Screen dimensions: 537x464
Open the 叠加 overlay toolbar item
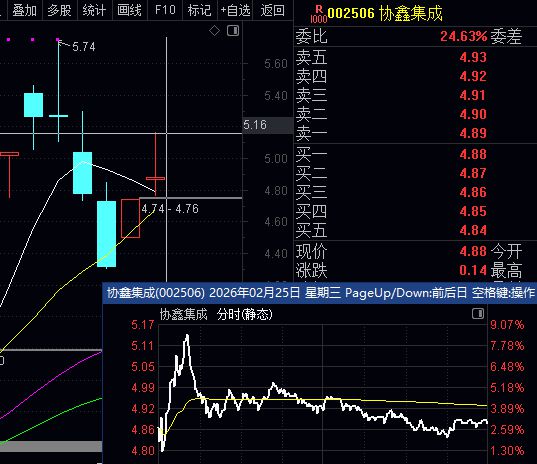(x=25, y=10)
